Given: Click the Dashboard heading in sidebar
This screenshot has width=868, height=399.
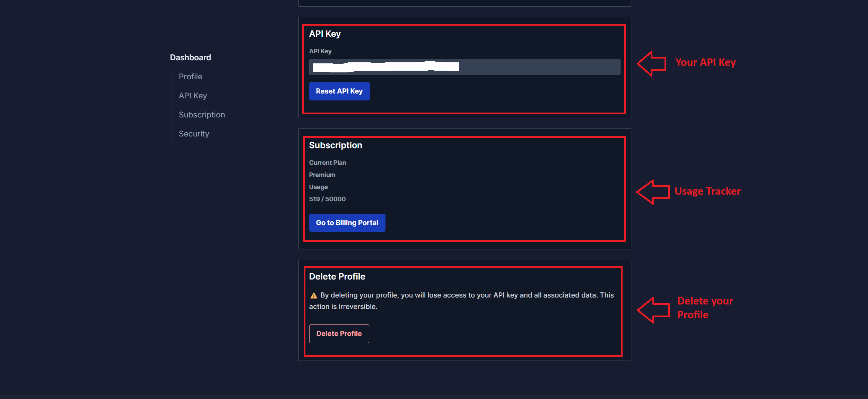Looking at the screenshot, I should pos(190,57).
